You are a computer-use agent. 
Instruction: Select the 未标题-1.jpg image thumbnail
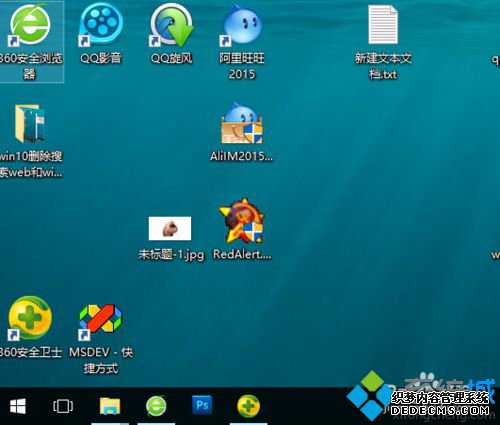(x=170, y=228)
